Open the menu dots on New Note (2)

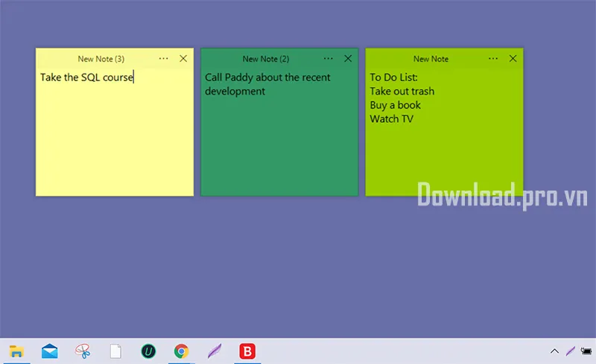[x=328, y=59]
